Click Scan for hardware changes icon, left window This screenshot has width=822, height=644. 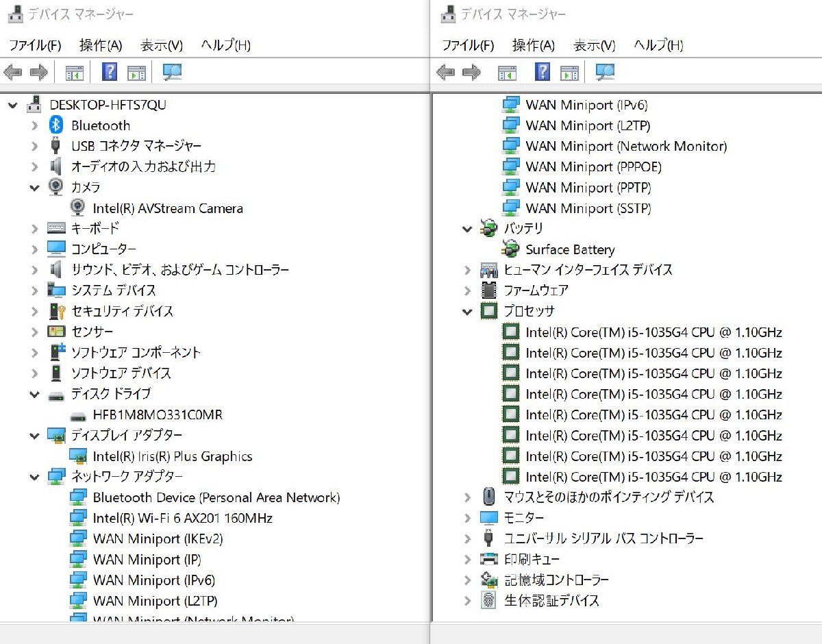coord(172,72)
